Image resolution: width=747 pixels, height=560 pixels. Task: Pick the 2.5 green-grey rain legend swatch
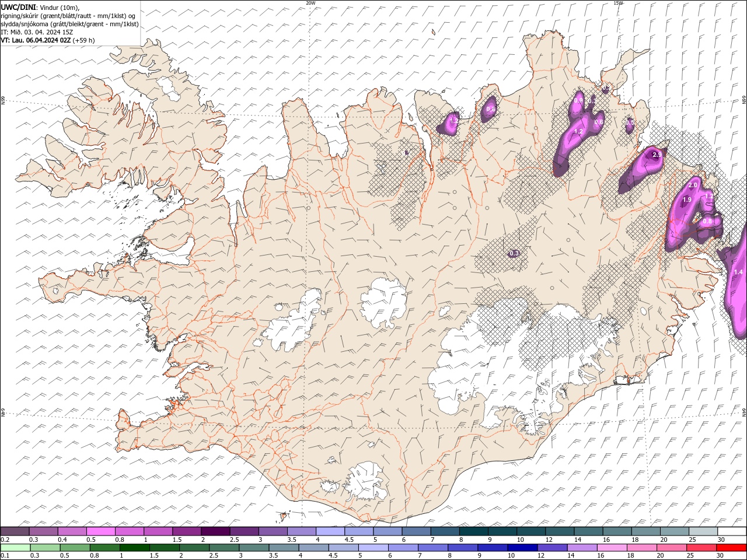pos(223,547)
